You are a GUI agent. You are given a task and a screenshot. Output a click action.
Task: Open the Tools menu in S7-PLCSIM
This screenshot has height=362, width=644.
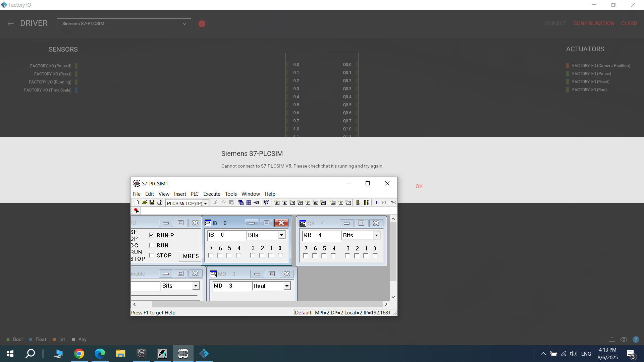click(231, 194)
